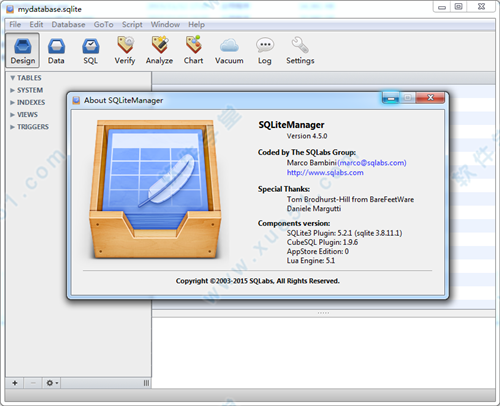The height and width of the screenshot is (406, 500).
Task: Click the plus add button in sidebar
Action: pyautogui.click(x=15, y=383)
